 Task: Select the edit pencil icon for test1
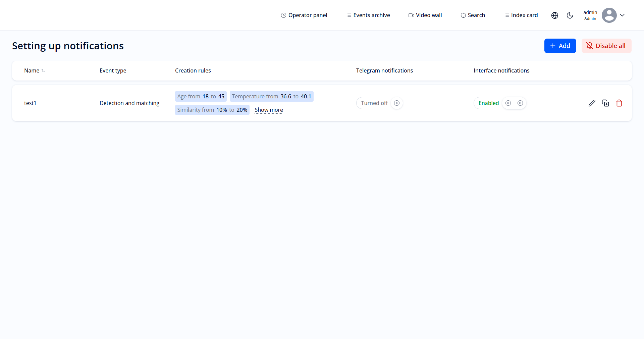(592, 103)
